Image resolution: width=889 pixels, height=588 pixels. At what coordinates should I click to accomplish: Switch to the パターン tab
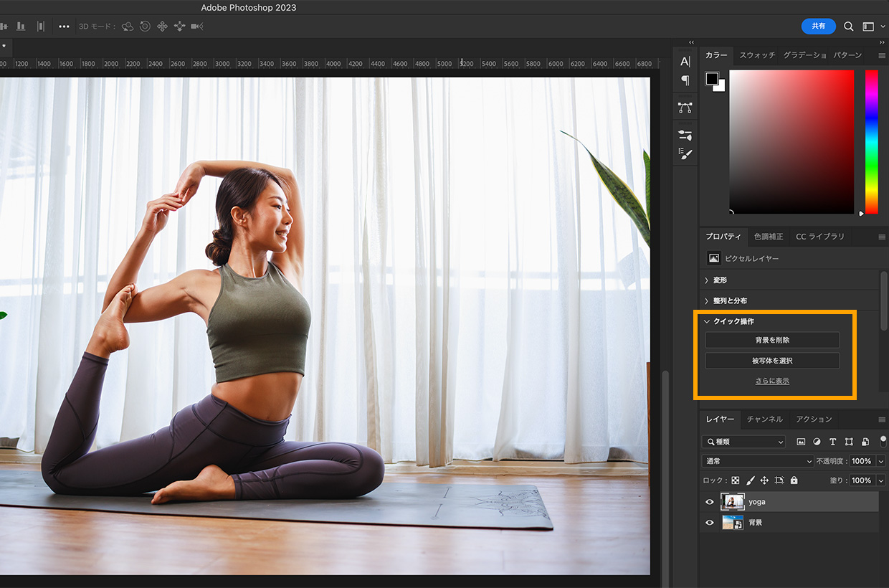(847, 55)
